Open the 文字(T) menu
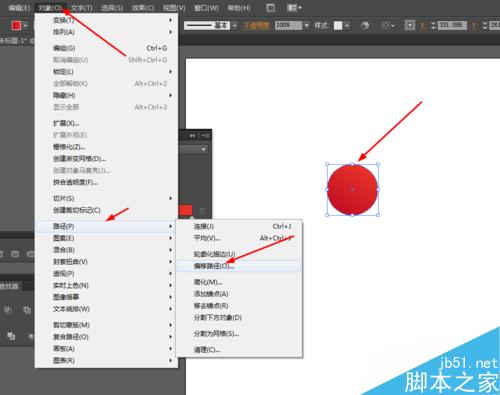Screen dimensions: 500x395 tap(82, 8)
